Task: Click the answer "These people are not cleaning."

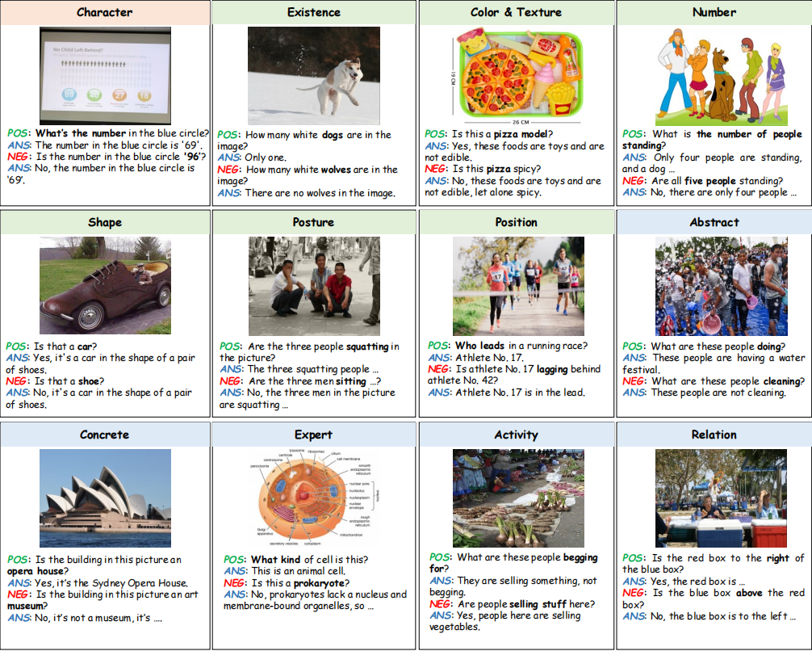Action: click(718, 393)
